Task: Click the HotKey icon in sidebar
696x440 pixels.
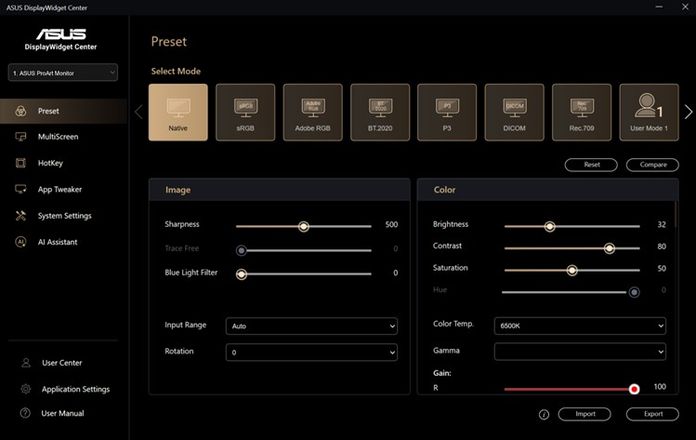Action: 21,163
